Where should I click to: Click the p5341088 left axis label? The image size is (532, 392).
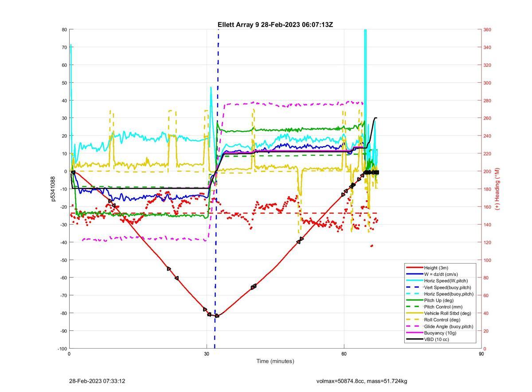click(53, 189)
